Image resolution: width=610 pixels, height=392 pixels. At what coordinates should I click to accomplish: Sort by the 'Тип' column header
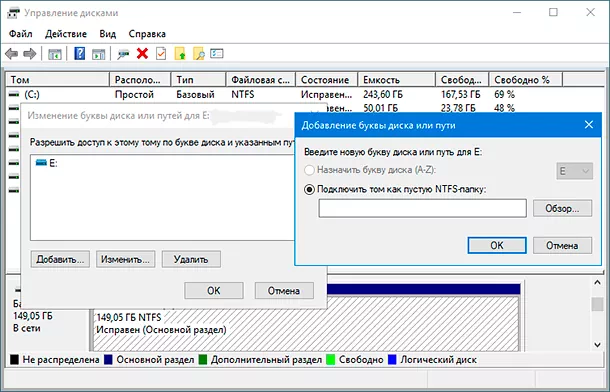click(x=198, y=80)
